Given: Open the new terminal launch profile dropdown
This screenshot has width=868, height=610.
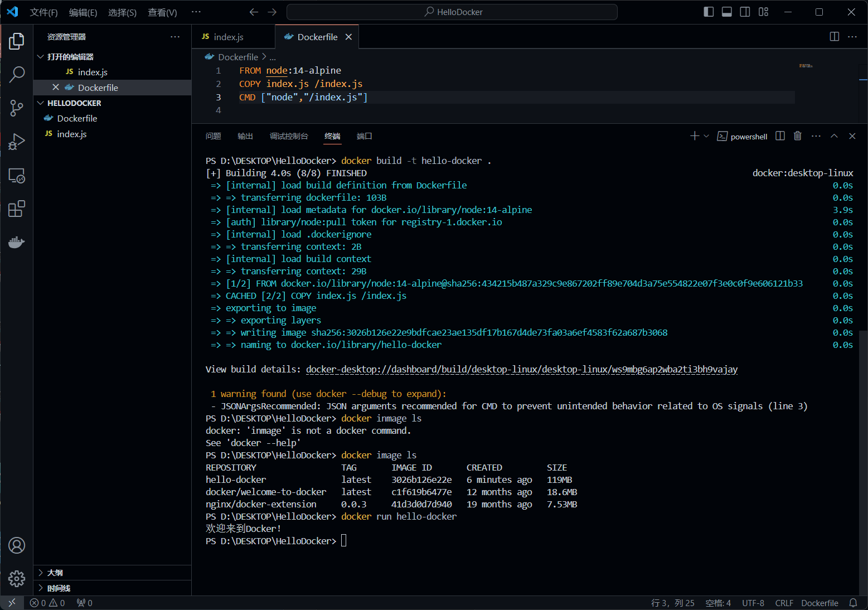Looking at the screenshot, I should (706, 136).
